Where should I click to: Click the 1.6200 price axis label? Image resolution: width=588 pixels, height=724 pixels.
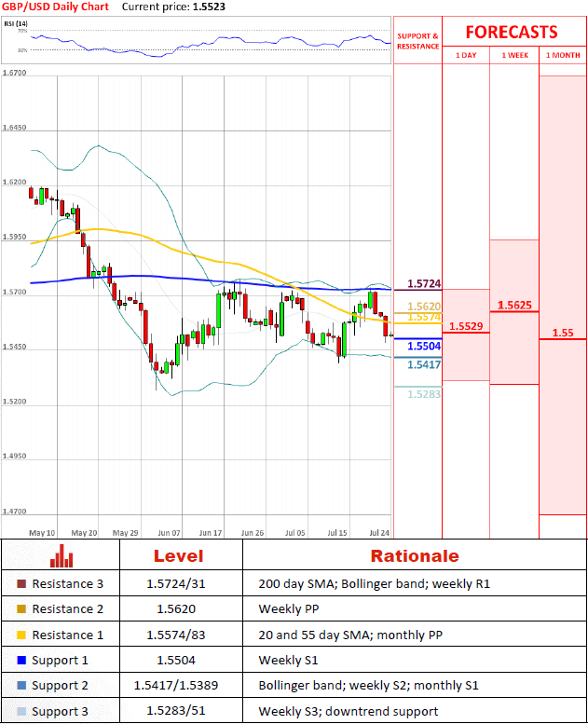pos(14,182)
